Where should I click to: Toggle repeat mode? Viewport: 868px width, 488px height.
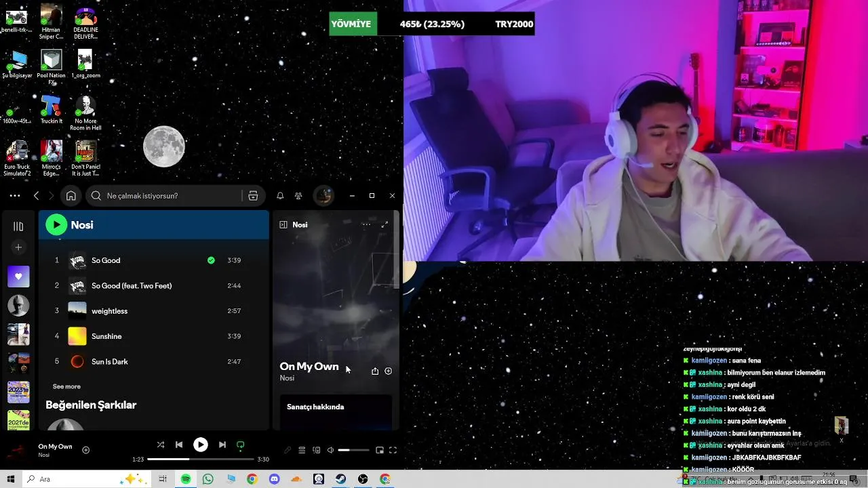[x=240, y=445]
